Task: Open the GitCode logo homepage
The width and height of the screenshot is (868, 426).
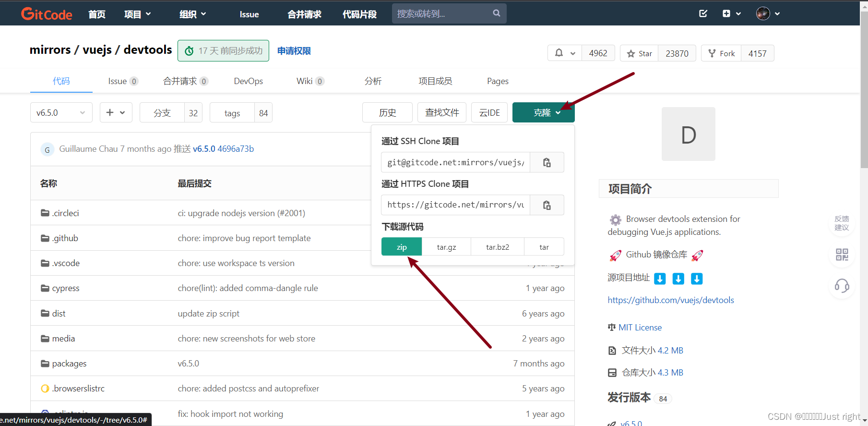Action: pos(47,14)
